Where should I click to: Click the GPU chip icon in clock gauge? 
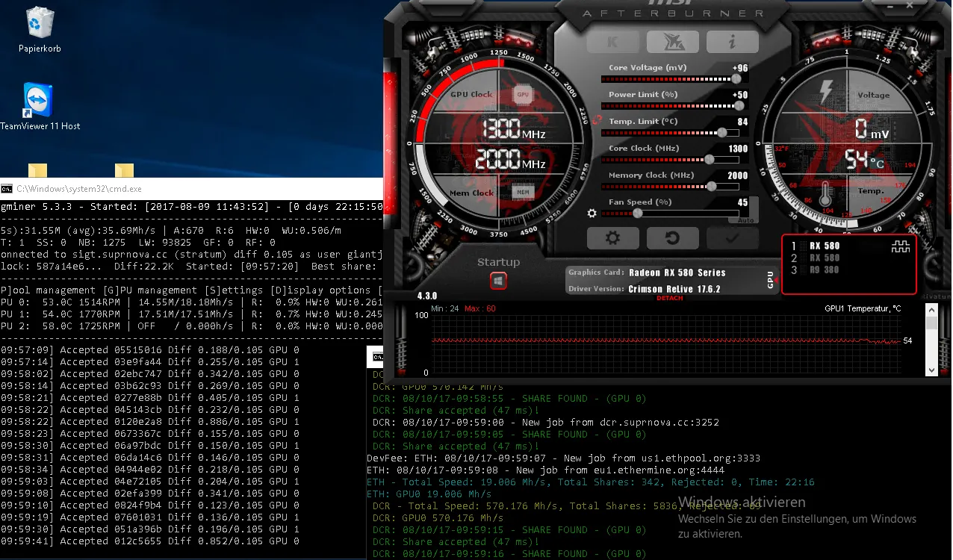point(522,95)
